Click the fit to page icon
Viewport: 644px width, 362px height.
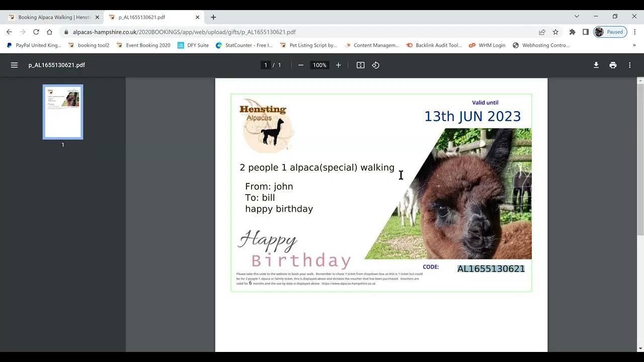(361, 65)
